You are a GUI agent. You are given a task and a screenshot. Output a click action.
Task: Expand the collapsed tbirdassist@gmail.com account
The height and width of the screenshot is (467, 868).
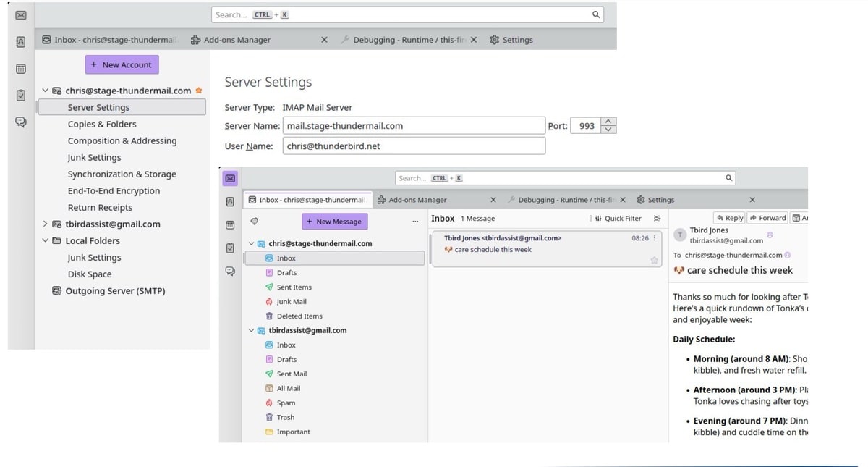(45, 224)
